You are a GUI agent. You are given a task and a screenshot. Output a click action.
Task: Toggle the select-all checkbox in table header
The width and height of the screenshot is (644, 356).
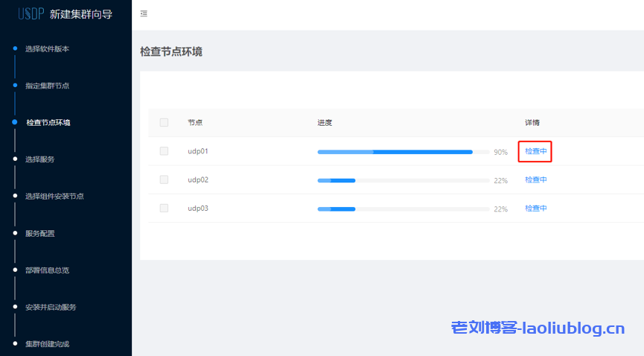pyautogui.click(x=164, y=123)
